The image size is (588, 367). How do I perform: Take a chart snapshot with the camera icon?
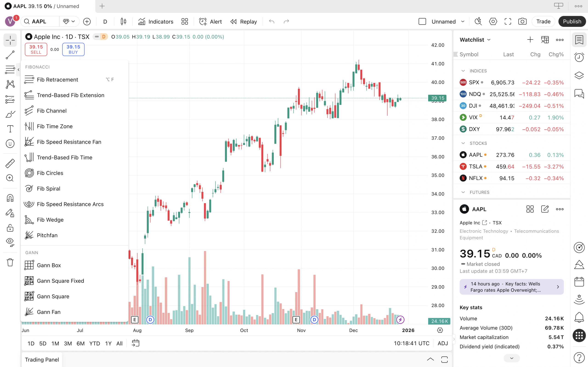pos(523,21)
